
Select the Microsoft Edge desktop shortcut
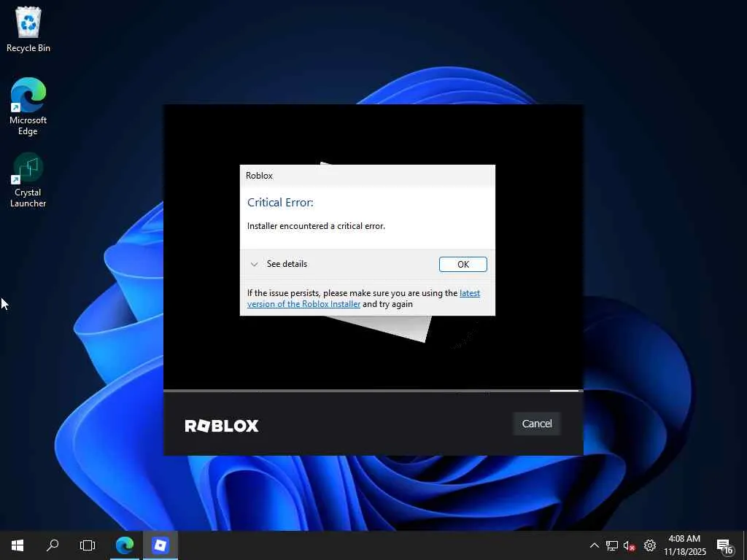[x=28, y=106]
